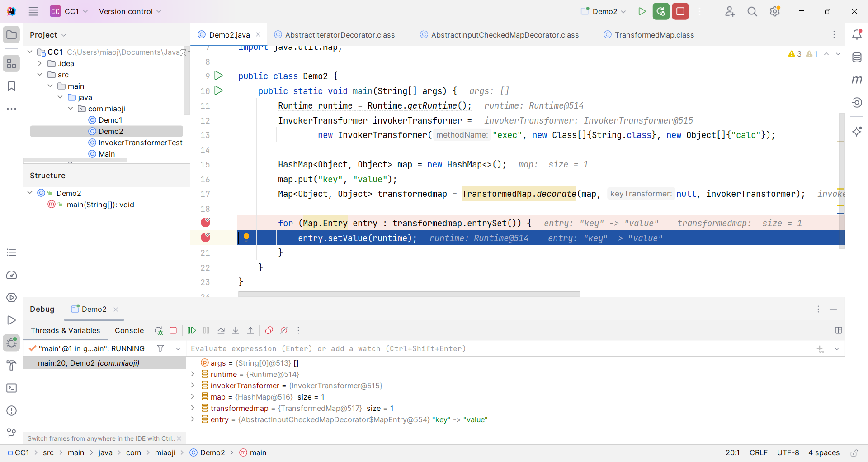Switch to the TransformedMap.class editor tab
Viewport: 868px width, 462px height.
[654, 35]
